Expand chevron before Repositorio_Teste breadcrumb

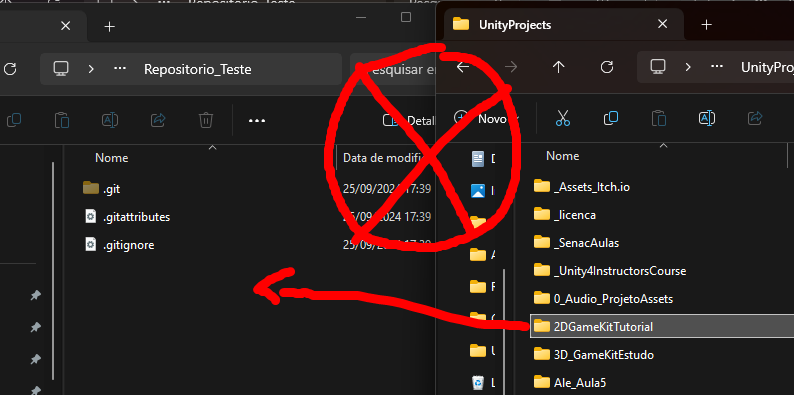click(x=91, y=69)
